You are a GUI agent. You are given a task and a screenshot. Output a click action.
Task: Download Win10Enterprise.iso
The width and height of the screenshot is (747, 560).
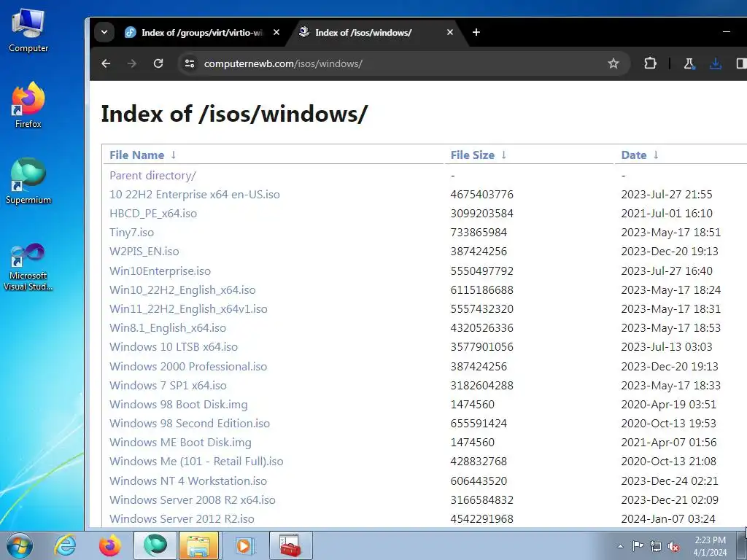pos(160,271)
